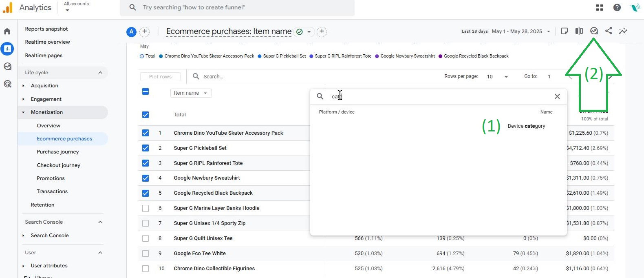Open the Google apps grid
This screenshot has width=644, height=278.
(x=600, y=7)
